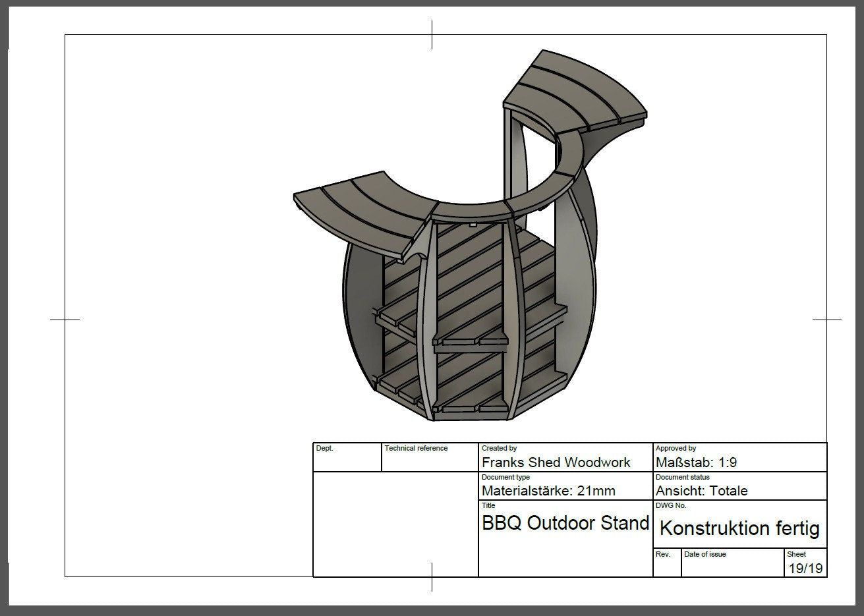Click the "Materialstärke: 21mm" document type text
Viewport: 864px width, 616px height.
point(548,491)
